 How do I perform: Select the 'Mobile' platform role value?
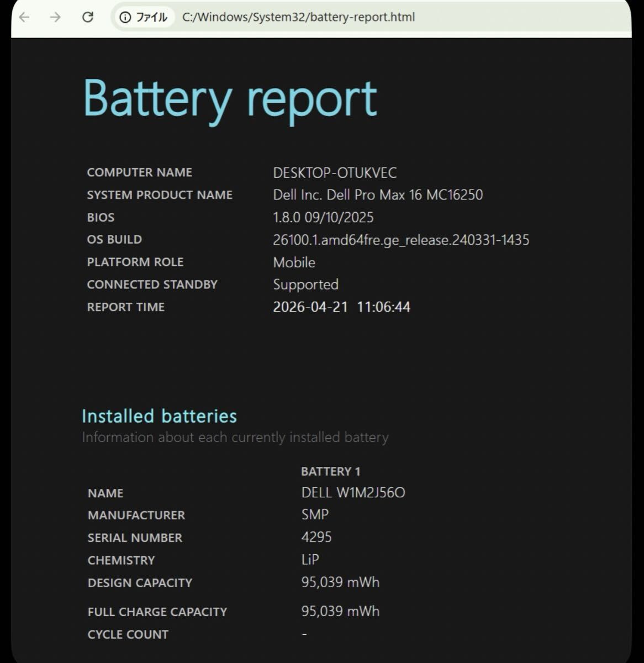[x=294, y=262]
